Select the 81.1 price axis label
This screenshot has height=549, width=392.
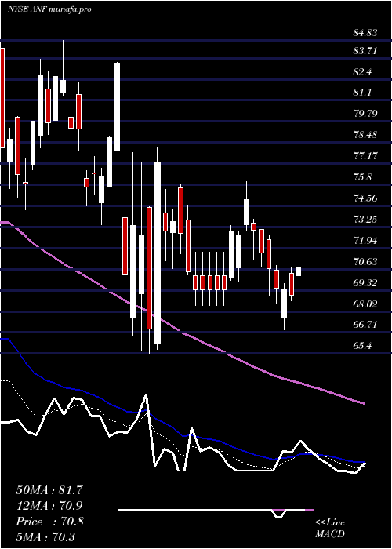(x=362, y=93)
